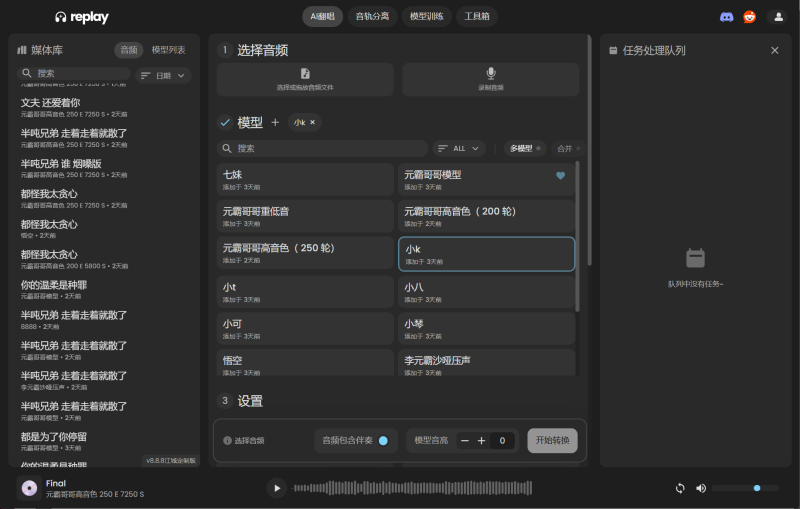
Task: Unfavorite the 元霸哥哥模型 heart icon
Action: (560, 176)
